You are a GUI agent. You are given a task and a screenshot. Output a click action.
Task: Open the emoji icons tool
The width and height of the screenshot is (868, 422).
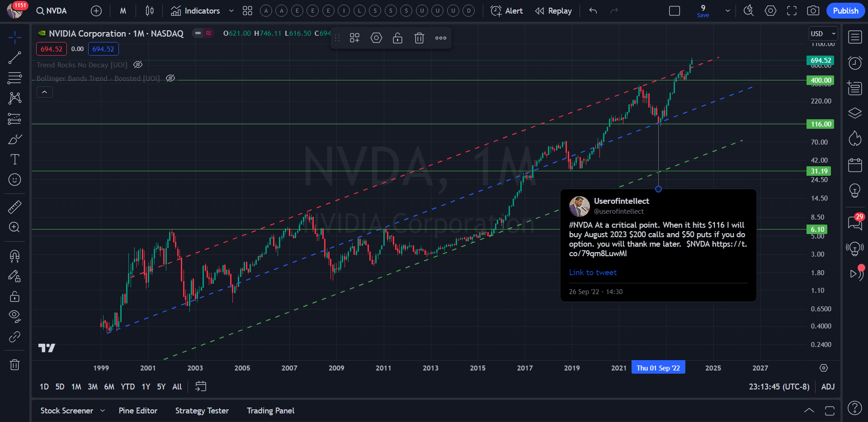click(15, 180)
